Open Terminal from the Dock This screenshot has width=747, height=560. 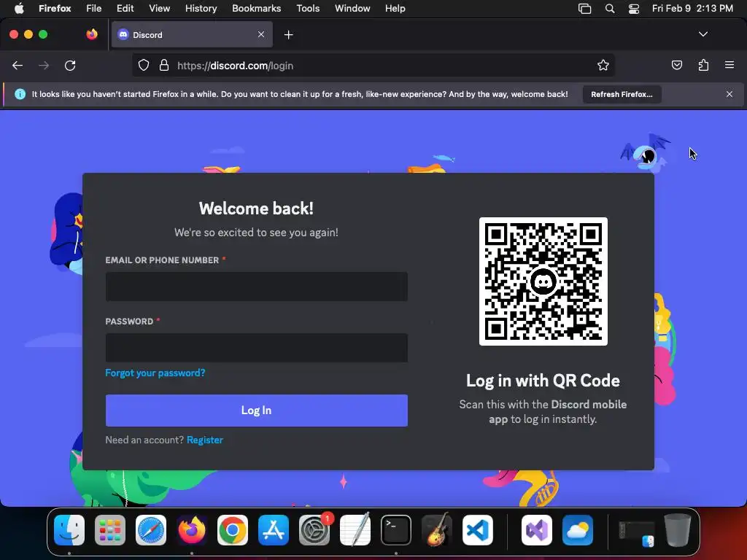[396, 530]
